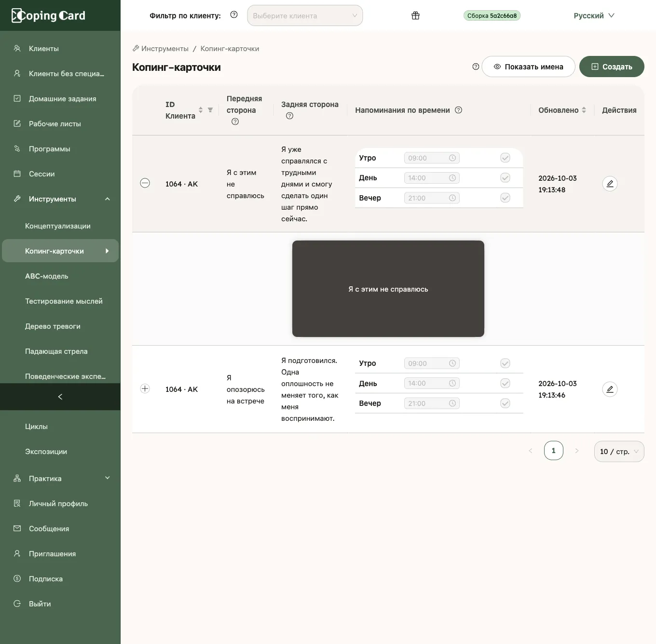Open help icon next to client filter
The height and width of the screenshot is (644, 656).
click(234, 15)
